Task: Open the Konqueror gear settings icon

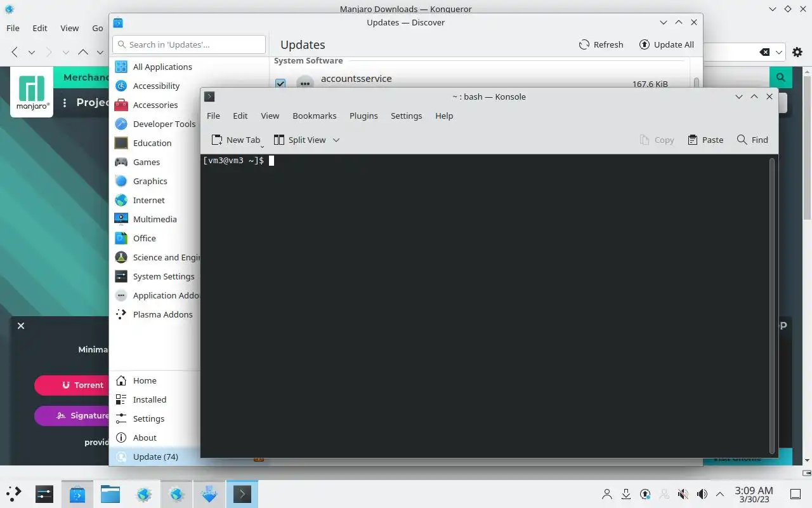Action: click(797, 52)
